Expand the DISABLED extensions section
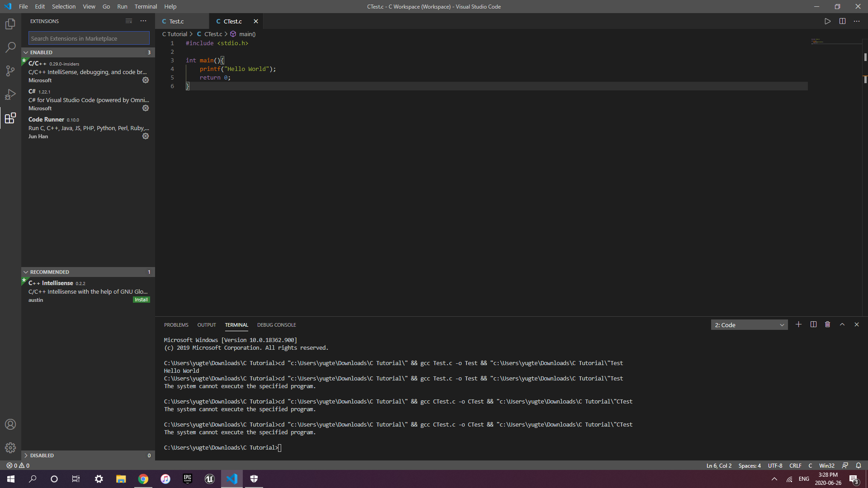Screen dimensions: 868x488 [x=26, y=455]
